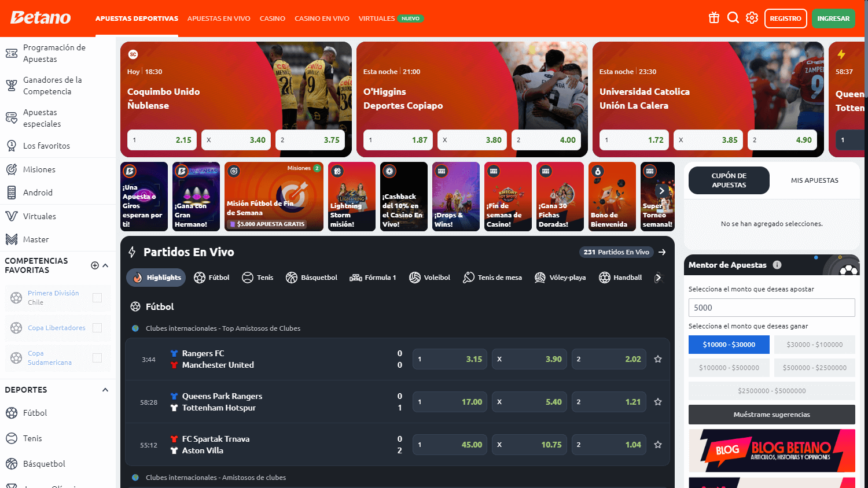
Task: Select the Voleibol sport tab
Action: pos(429,278)
